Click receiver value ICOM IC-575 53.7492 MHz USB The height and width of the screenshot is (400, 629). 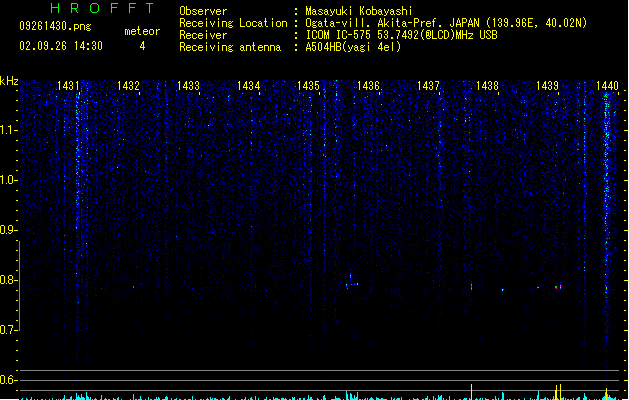pos(402,35)
